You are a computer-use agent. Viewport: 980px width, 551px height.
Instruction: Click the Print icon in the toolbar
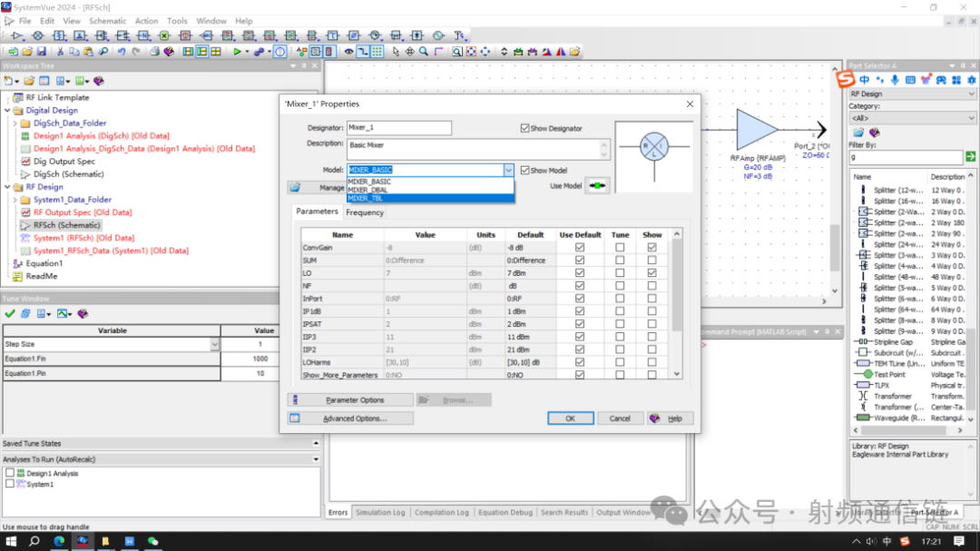tap(154, 52)
